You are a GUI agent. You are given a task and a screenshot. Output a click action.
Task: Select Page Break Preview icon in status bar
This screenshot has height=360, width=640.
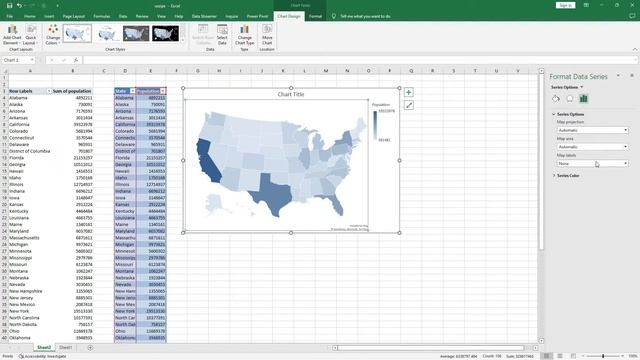[x=573, y=356]
